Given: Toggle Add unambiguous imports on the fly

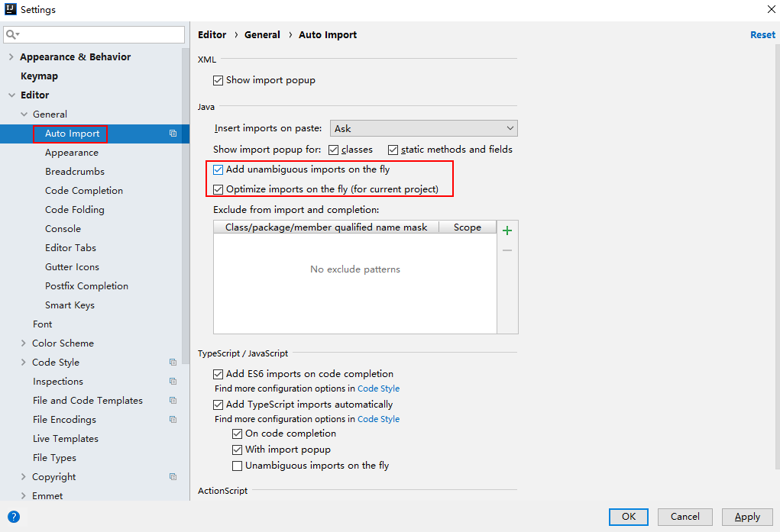Looking at the screenshot, I should (218, 169).
